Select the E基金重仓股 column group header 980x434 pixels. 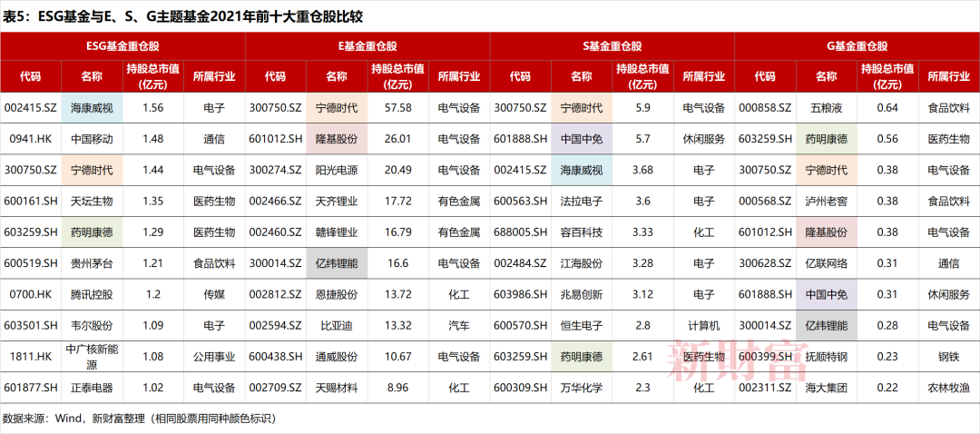pos(367,46)
